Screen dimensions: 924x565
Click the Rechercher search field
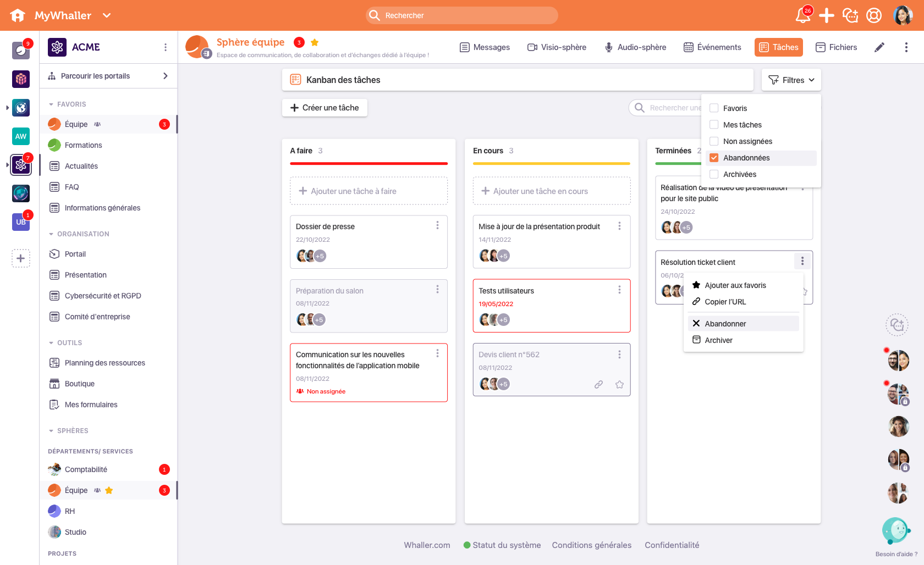(x=462, y=15)
